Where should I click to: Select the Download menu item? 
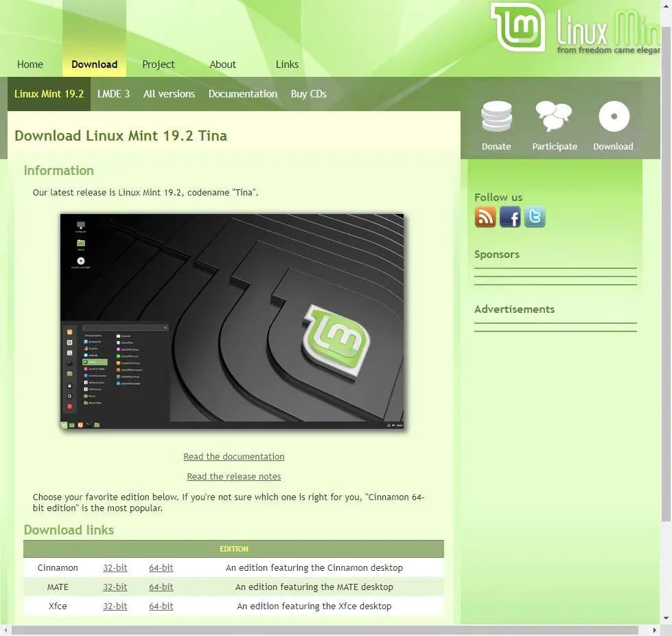point(94,64)
